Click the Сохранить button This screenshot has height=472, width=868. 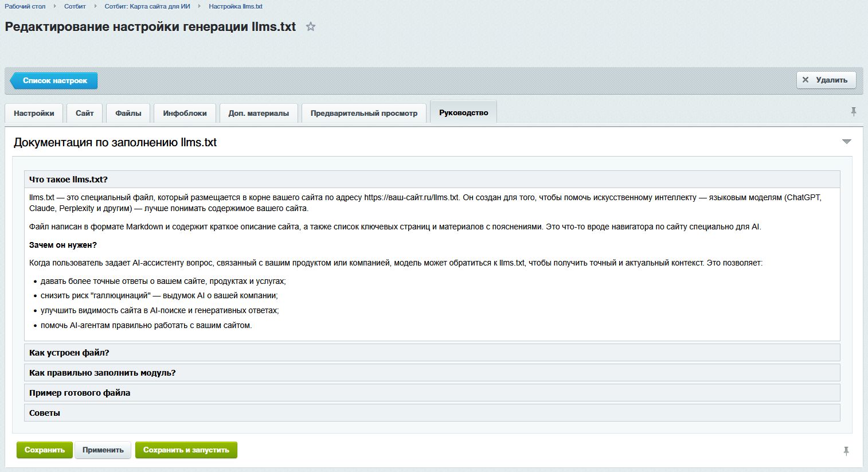tap(44, 450)
